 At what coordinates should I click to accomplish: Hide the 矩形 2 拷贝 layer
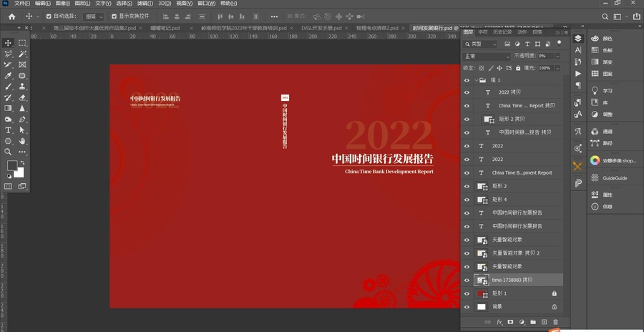467,119
